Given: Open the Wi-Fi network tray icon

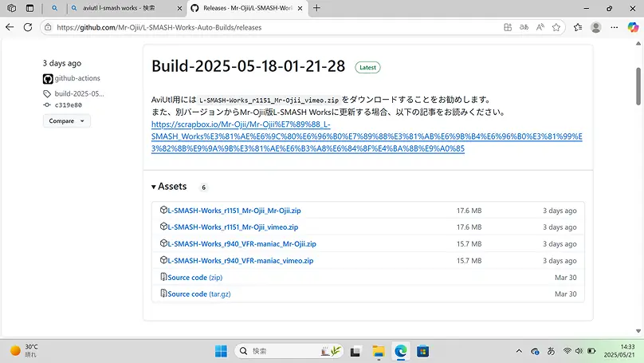Looking at the screenshot, I should click(x=567, y=351).
